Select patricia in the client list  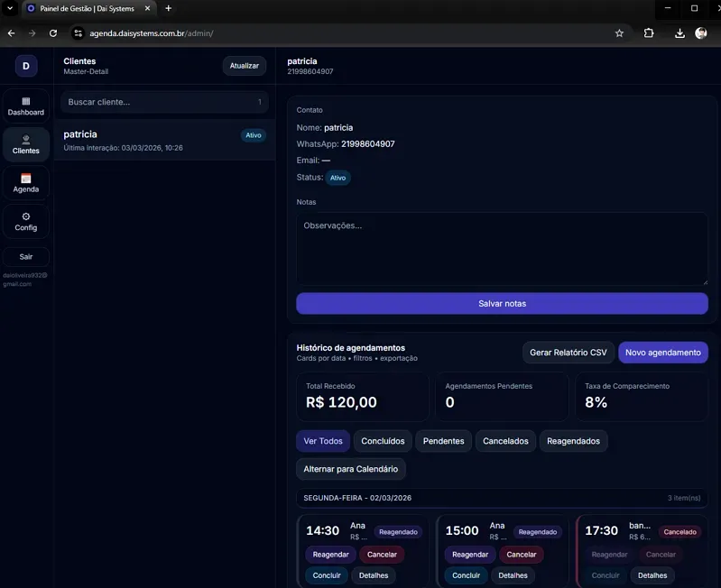point(144,140)
